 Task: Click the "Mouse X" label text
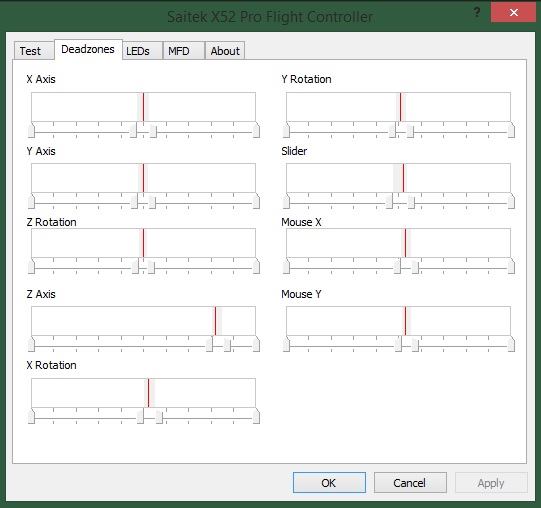(301, 222)
